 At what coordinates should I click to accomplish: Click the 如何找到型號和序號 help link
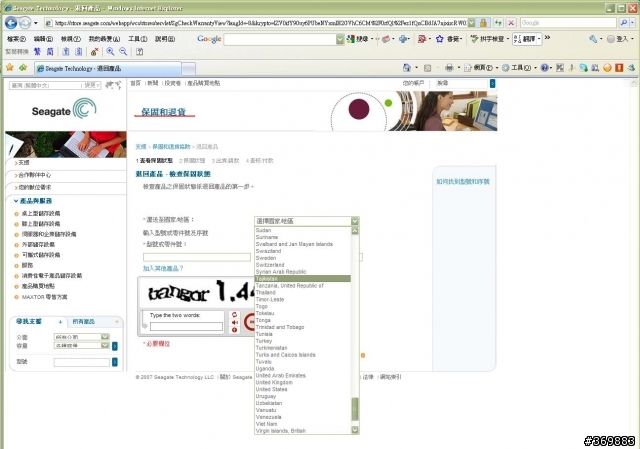(x=463, y=181)
